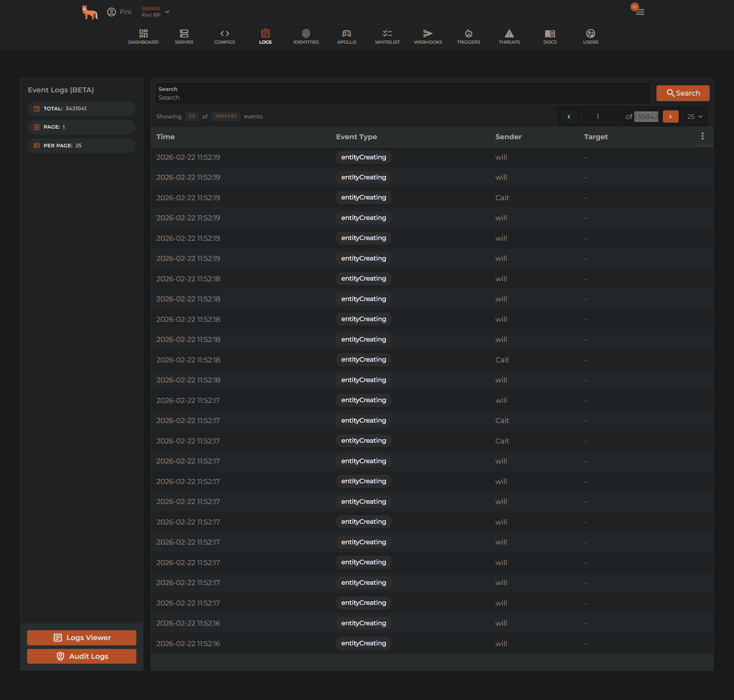Open the Users page
The image size is (734, 700).
[591, 37]
